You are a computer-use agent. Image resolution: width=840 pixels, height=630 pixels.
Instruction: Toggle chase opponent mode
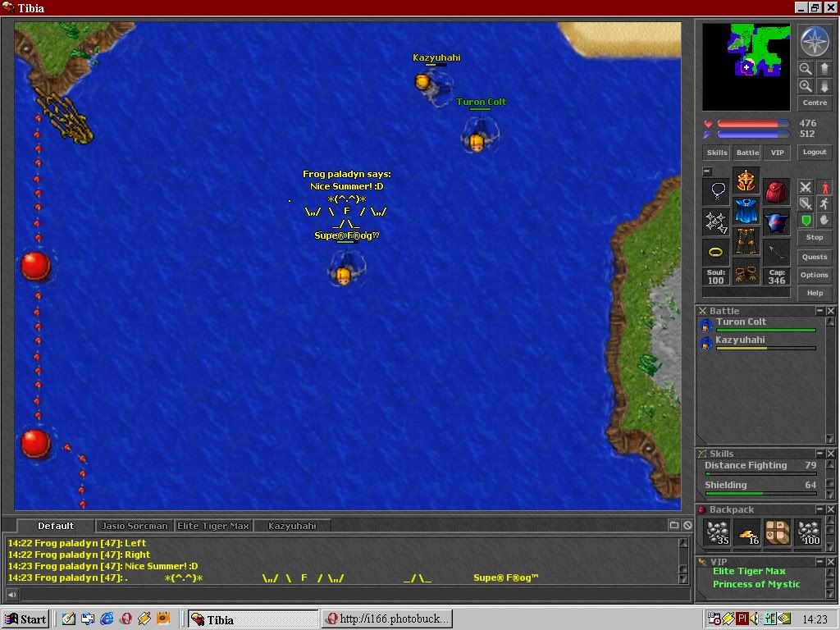click(824, 203)
